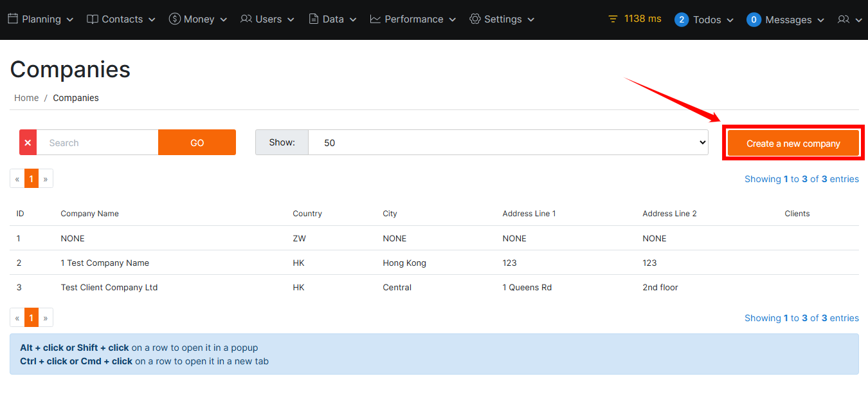868x401 pixels.
Task: Expand the Todos dropdown menu
Action: [x=705, y=20]
